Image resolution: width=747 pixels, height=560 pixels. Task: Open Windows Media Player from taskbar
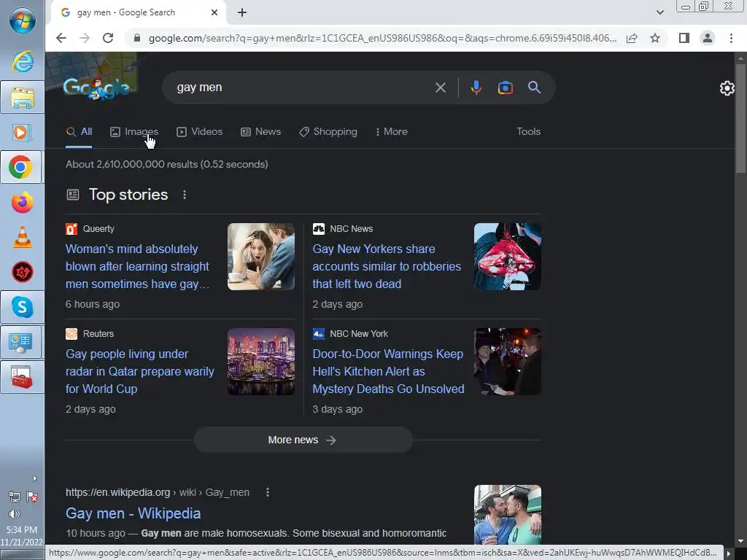click(x=23, y=133)
